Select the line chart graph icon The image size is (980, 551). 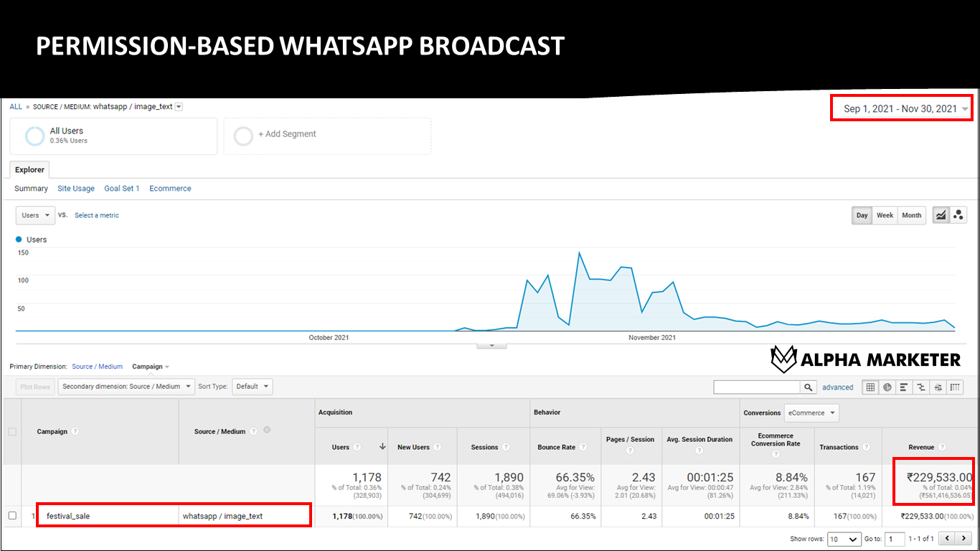(x=941, y=215)
